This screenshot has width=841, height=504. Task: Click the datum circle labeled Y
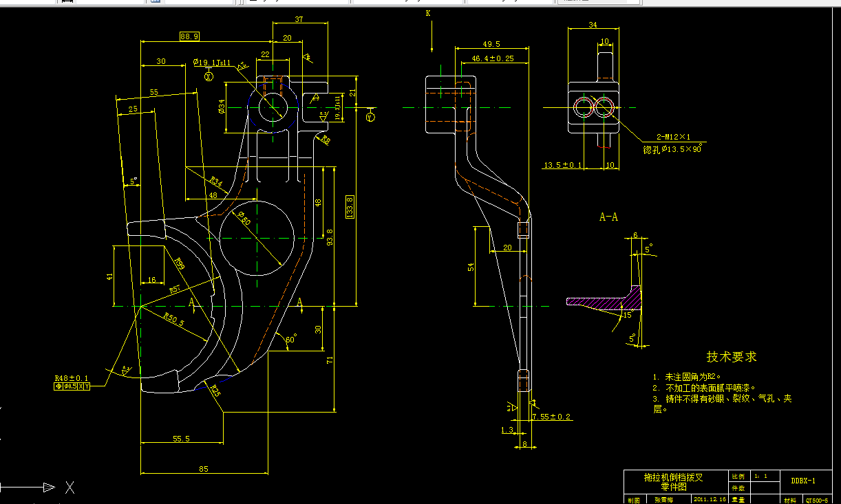[370, 117]
